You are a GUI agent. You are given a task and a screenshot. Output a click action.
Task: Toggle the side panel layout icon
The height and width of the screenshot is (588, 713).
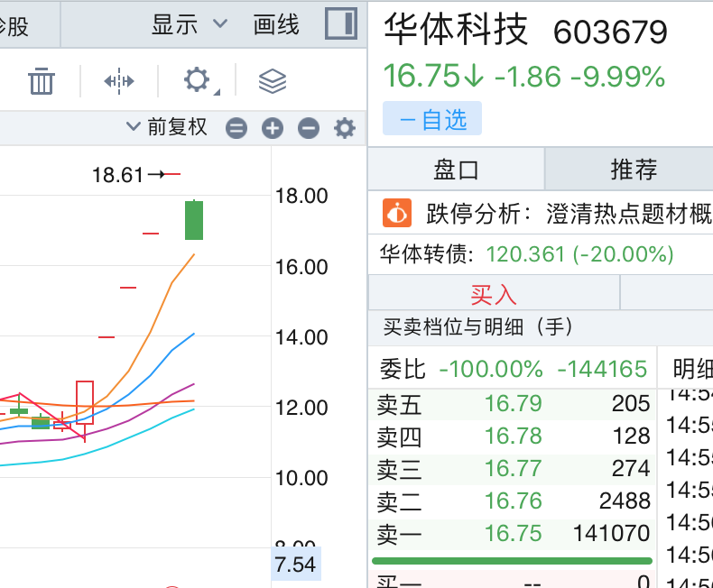(340, 23)
